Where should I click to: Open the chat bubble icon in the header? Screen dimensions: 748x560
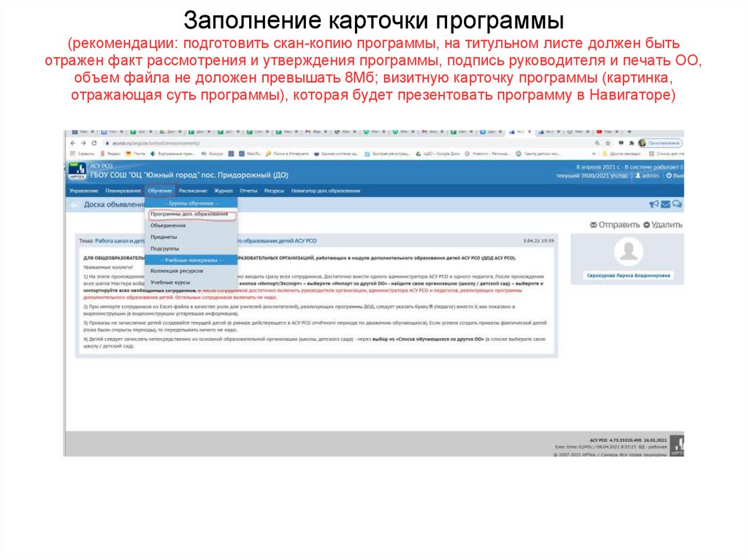click(x=677, y=204)
